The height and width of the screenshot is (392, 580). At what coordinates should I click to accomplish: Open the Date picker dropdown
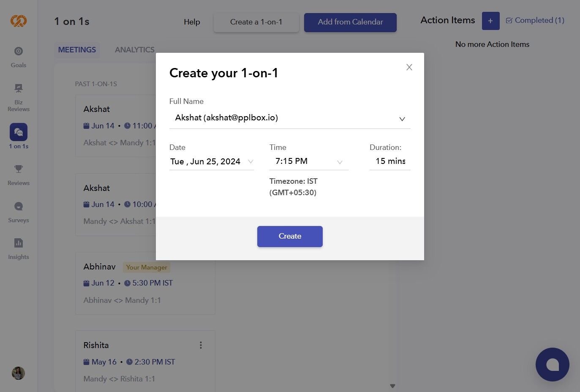click(212, 161)
